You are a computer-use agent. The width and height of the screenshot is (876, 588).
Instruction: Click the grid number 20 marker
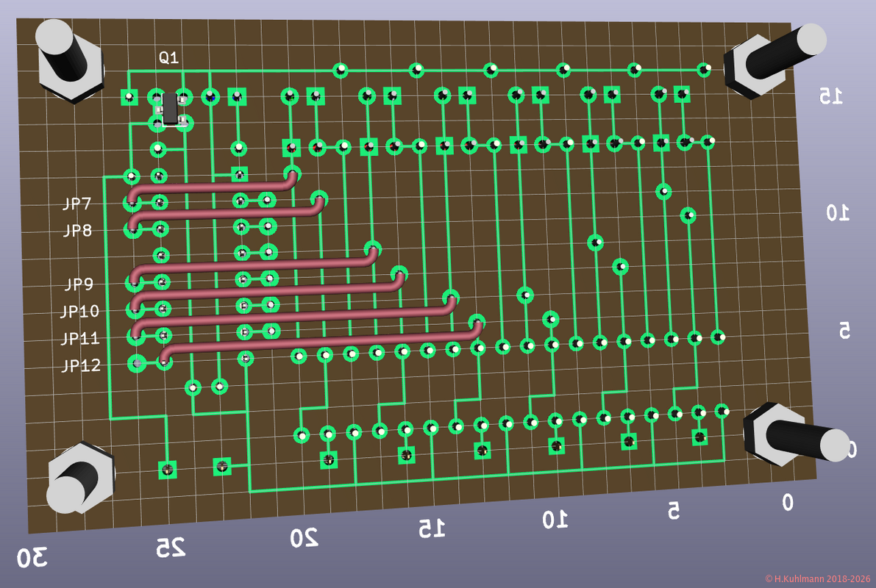[304, 539]
